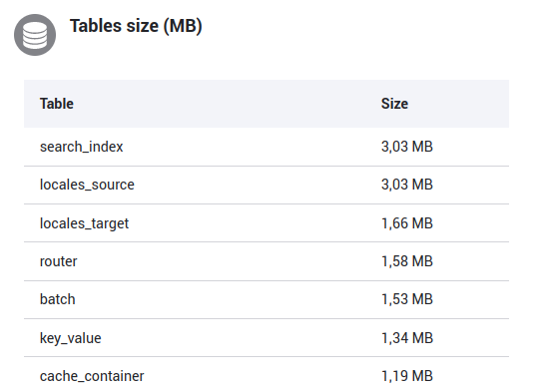This screenshot has width=553, height=392.
Task: Click the 1,34 MB size value
Action: click(x=407, y=338)
